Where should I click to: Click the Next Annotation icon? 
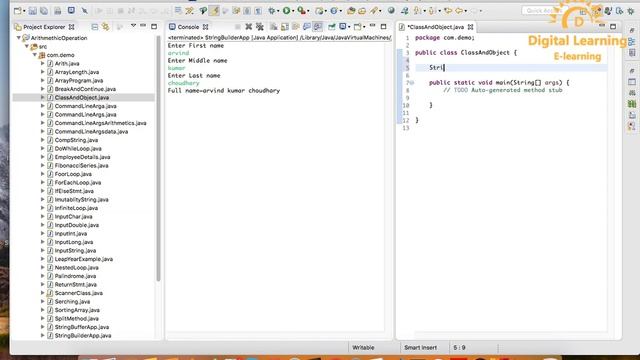click(x=417, y=11)
